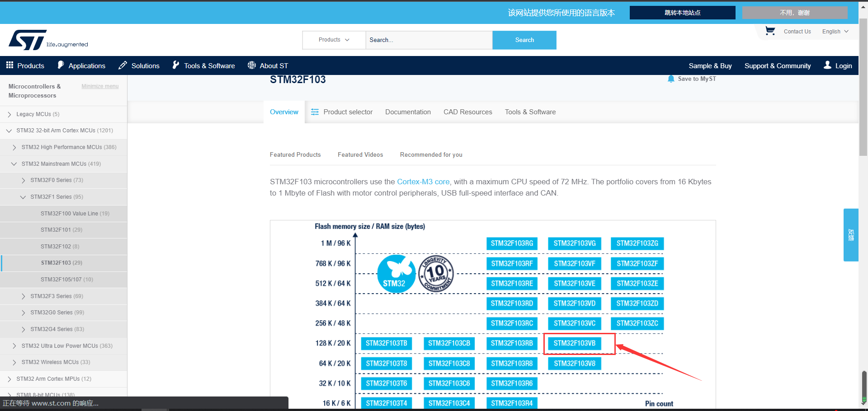
Task: Click the STM32F103RG product box
Action: coord(512,243)
